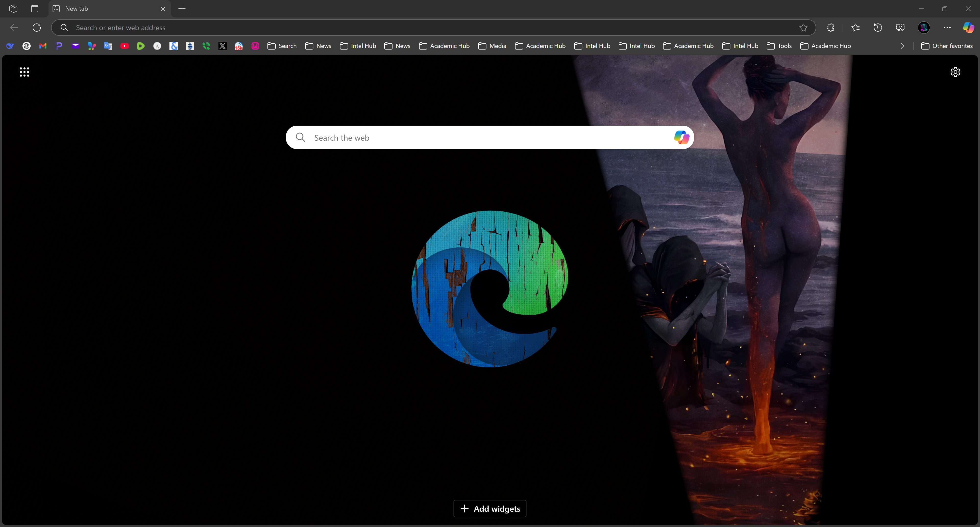This screenshot has height=527, width=980.
Task: Open the green Rumble play bookmark
Action: pyautogui.click(x=141, y=46)
